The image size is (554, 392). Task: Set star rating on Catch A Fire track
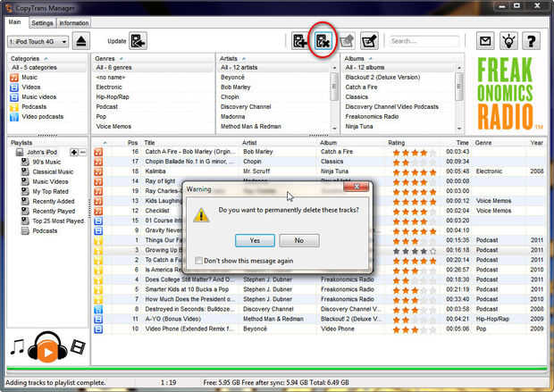(x=414, y=153)
